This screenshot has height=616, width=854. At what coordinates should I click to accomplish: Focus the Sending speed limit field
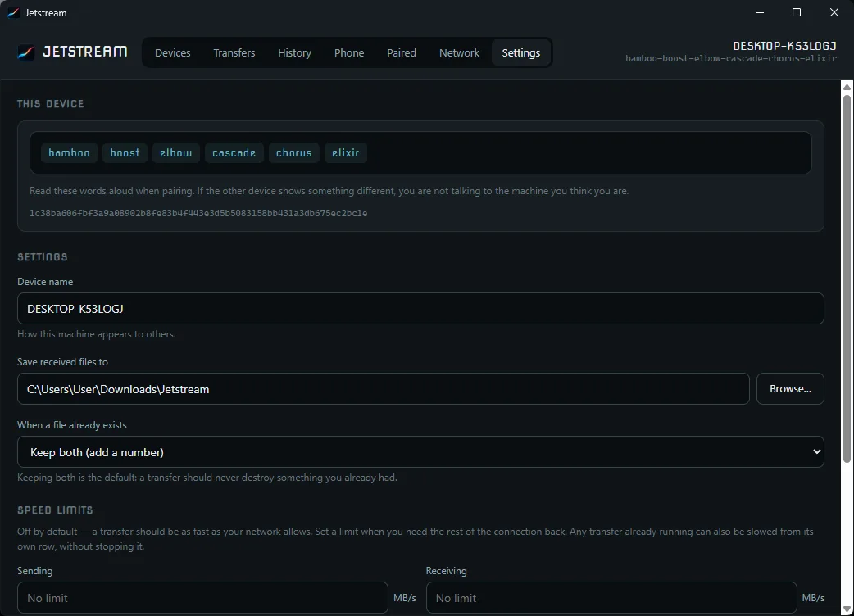point(202,597)
